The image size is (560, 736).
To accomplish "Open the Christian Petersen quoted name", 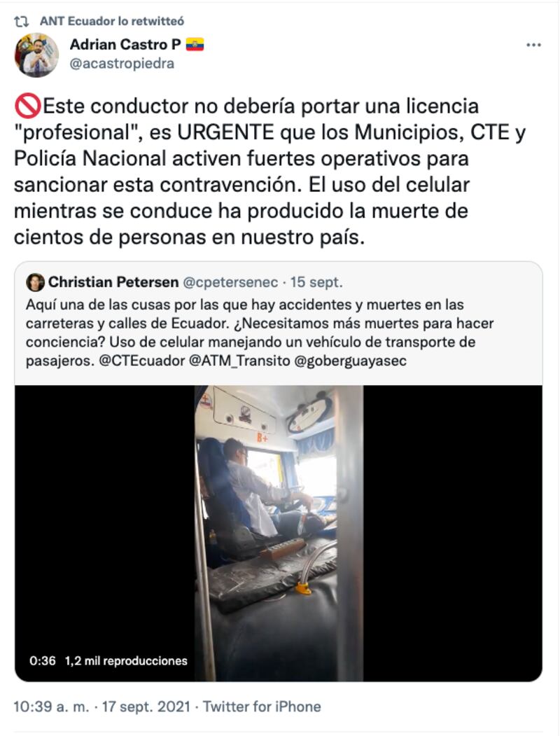I will click(113, 282).
